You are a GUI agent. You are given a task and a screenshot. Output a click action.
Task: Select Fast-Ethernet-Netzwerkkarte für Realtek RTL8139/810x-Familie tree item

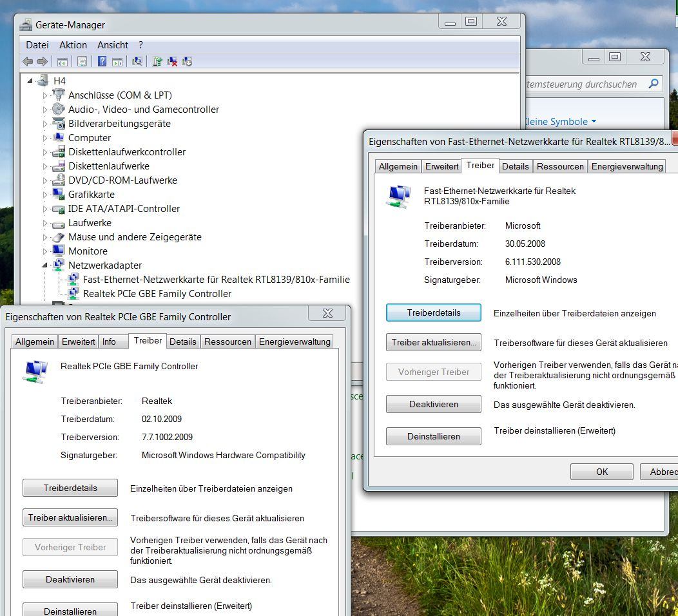click(x=216, y=279)
